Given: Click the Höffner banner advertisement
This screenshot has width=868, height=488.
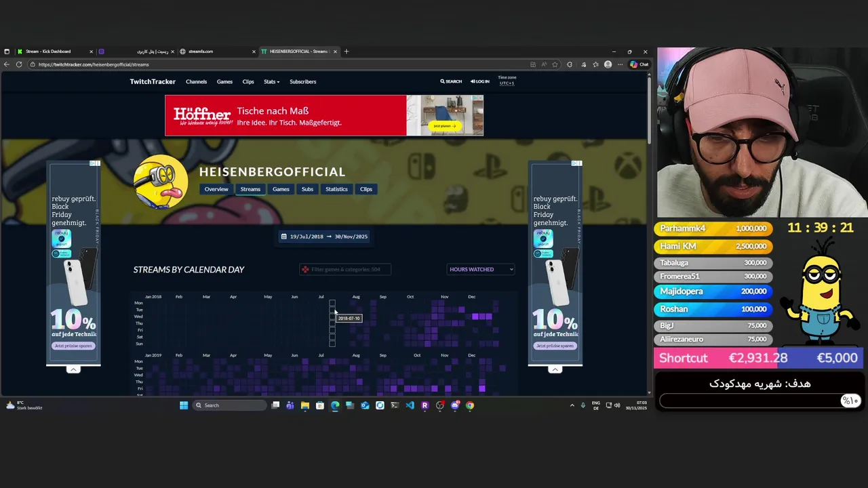Looking at the screenshot, I should point(324,115).
